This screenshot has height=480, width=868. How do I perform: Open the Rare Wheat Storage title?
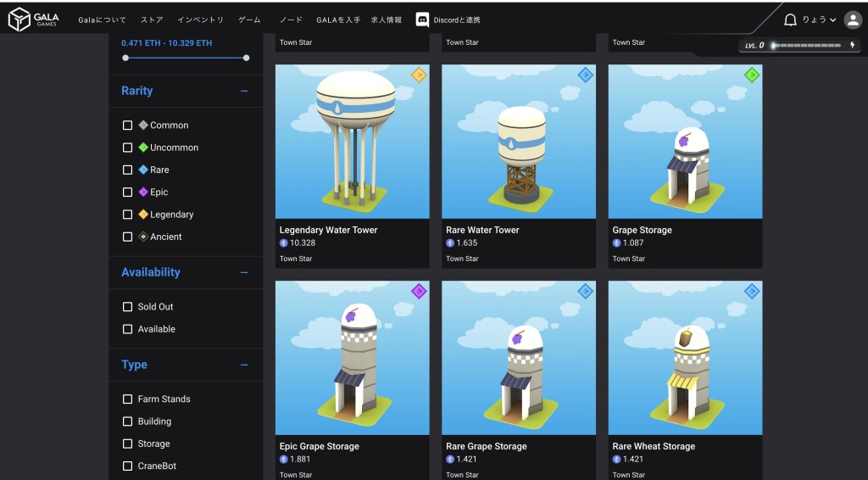click(x=654, y=446)
